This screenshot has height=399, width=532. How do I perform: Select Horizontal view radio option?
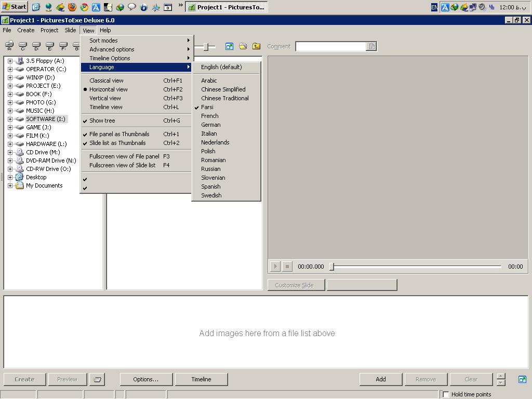pos(136,89)
